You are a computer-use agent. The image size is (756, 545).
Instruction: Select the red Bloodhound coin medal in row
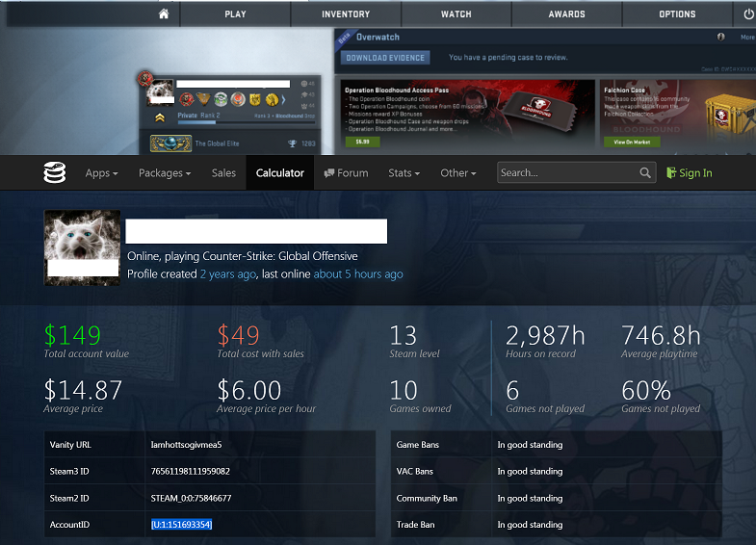pos(187,99)
